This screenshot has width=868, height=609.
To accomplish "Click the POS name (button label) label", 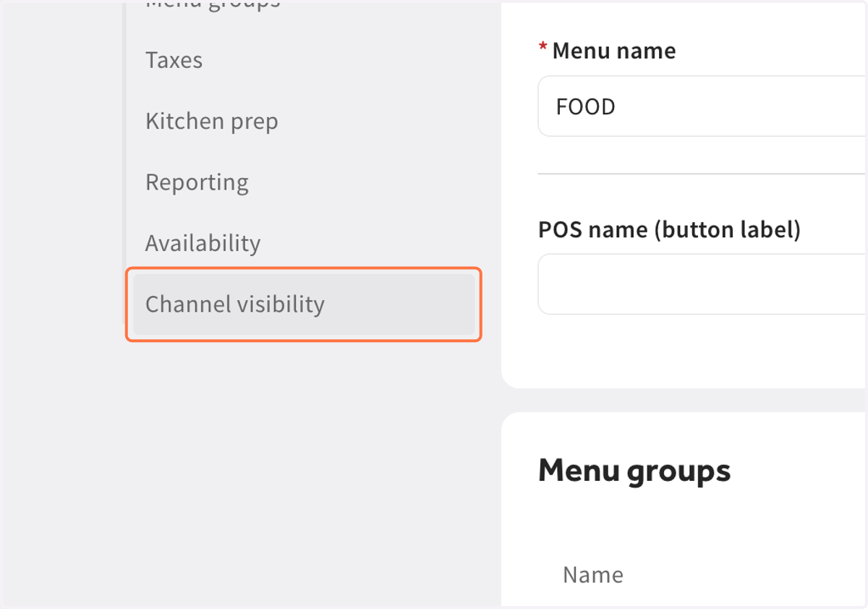I will tap(669, 230).
